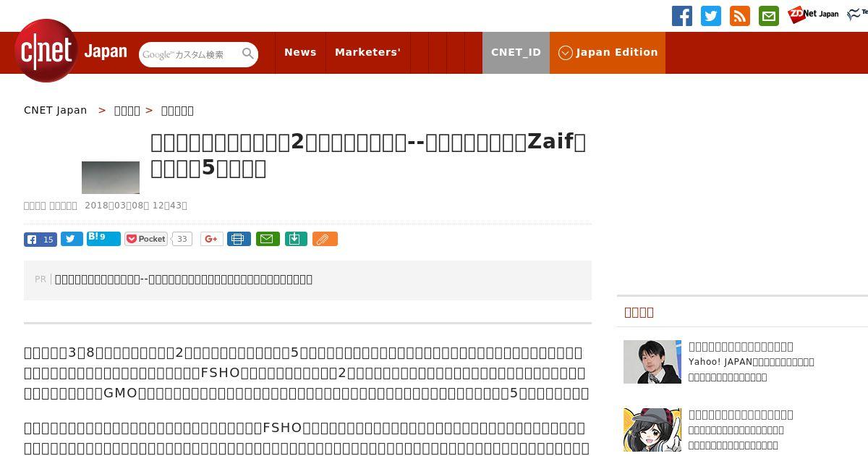Image resolution: width=868 pixels, height=456 pixels.
Task: Click the teal download/save article icon
Action: (x=296, y=239)
